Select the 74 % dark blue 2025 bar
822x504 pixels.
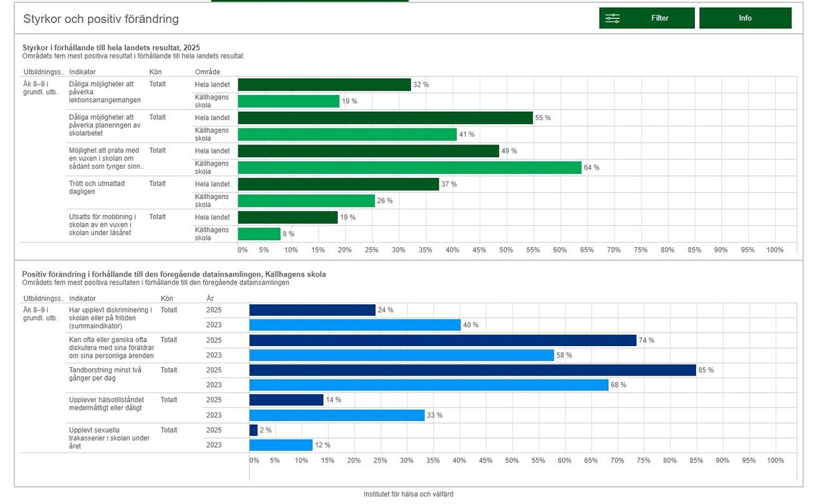pos(442,340)
